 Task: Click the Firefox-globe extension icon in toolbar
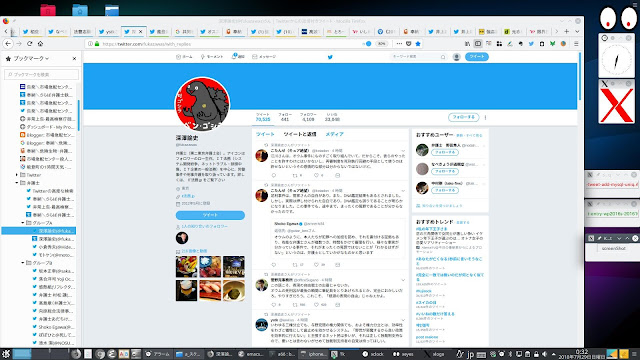563,44
